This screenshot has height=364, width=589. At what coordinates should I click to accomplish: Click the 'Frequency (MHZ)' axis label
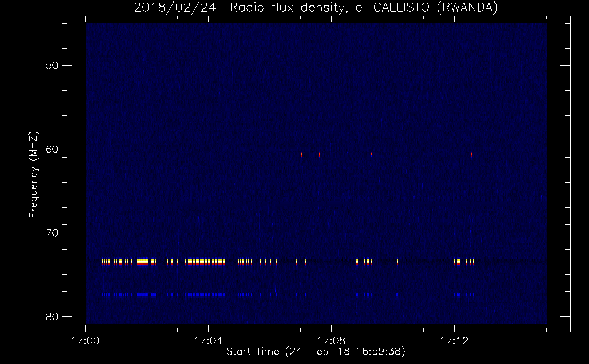33,175
